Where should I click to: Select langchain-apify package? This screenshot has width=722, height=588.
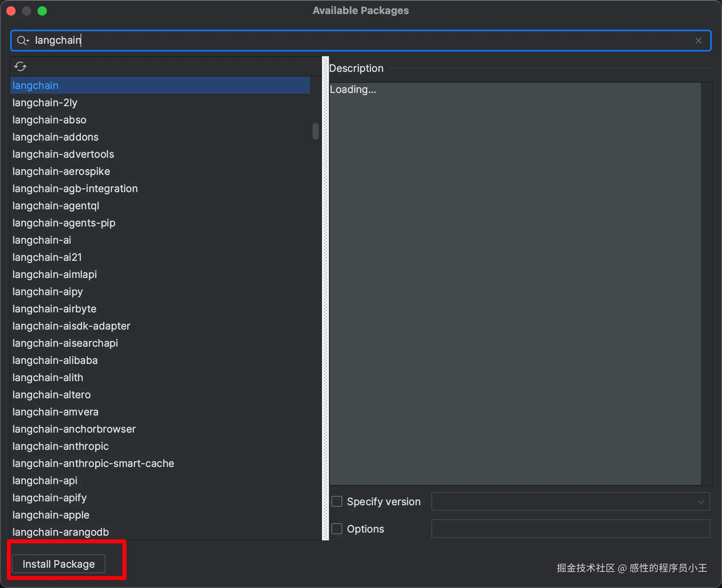tap(160, 497)
